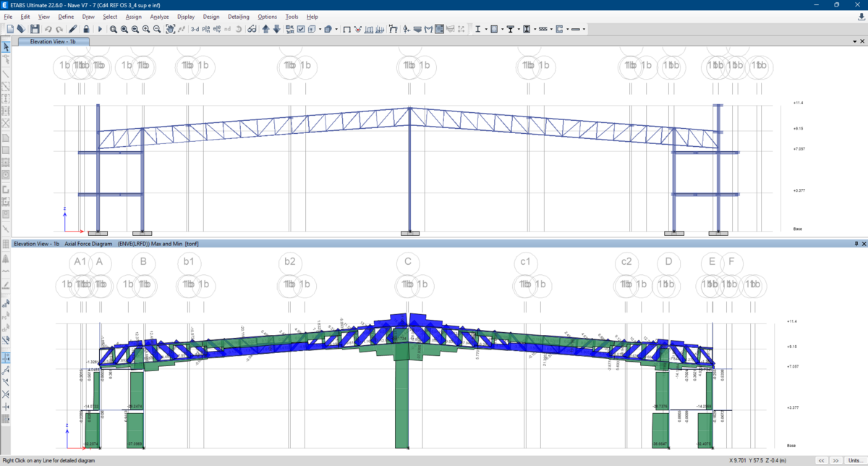Expand the last toolbar section dropdown arrow

[584, 30]
